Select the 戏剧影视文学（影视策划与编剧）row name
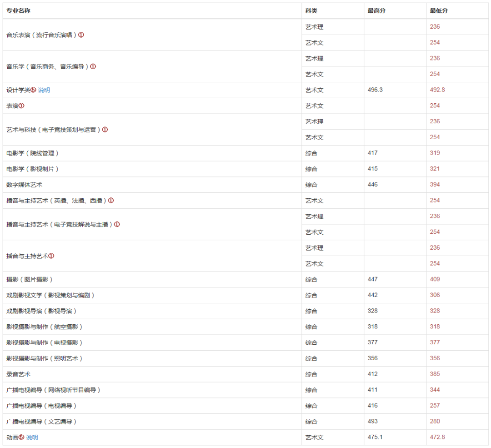Screen dimensions: 491x448 click(50, 296)
